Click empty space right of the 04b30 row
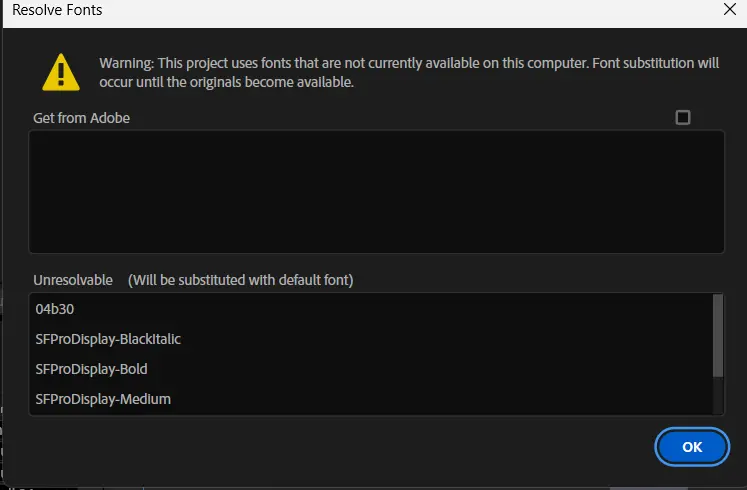 400,309
